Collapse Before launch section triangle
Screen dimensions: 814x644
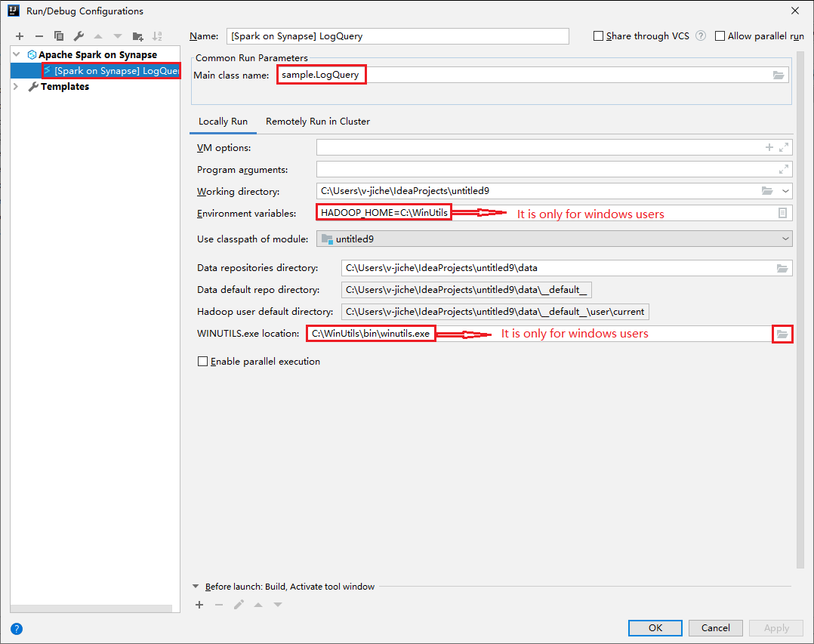coord(196,587)
